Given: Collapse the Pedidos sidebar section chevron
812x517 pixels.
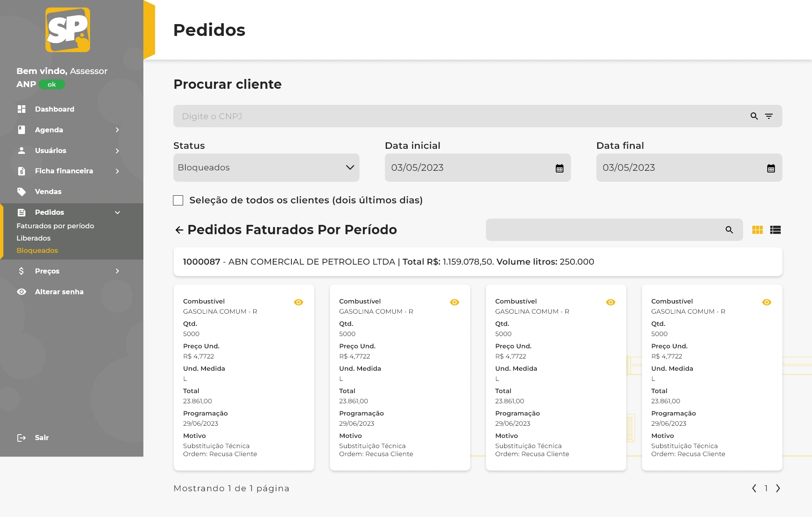Looking at the screenshot, I should click(x=117, y=213).
